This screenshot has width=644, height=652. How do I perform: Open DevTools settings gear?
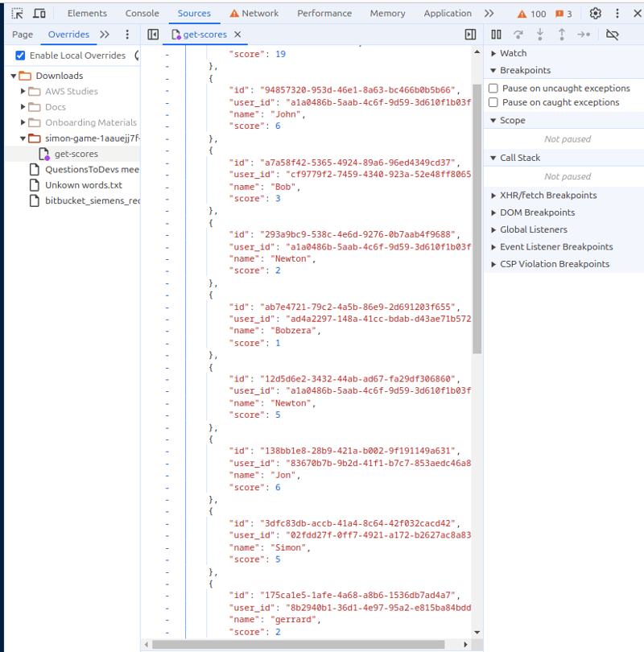[x=596, y=14]
